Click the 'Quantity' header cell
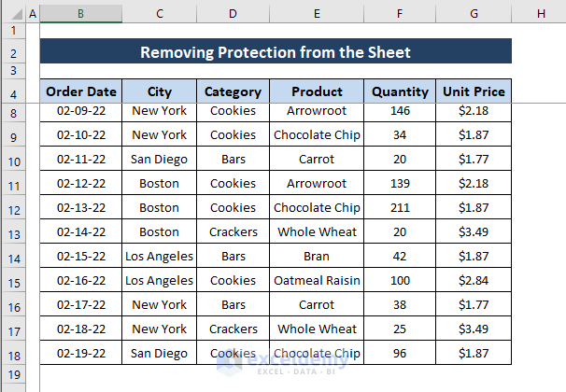Image resolution: width=566 pixels, height=392 pixels. pos(400,91)
